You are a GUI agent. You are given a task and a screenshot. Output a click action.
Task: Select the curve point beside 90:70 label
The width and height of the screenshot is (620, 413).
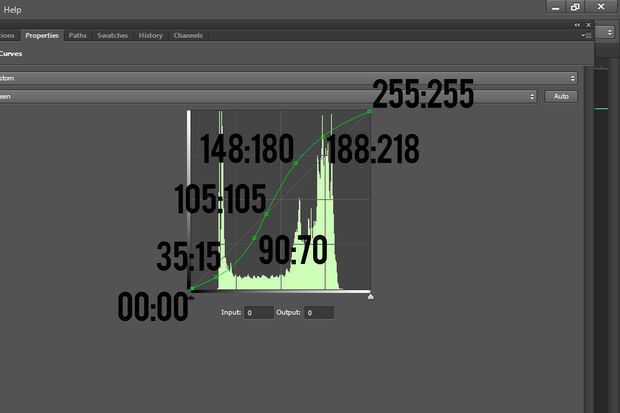click(x=255, y=238)
